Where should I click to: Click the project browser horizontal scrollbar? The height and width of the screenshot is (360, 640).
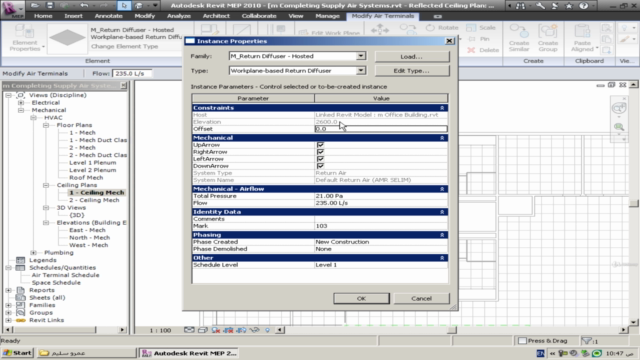[x=65, y=329]
